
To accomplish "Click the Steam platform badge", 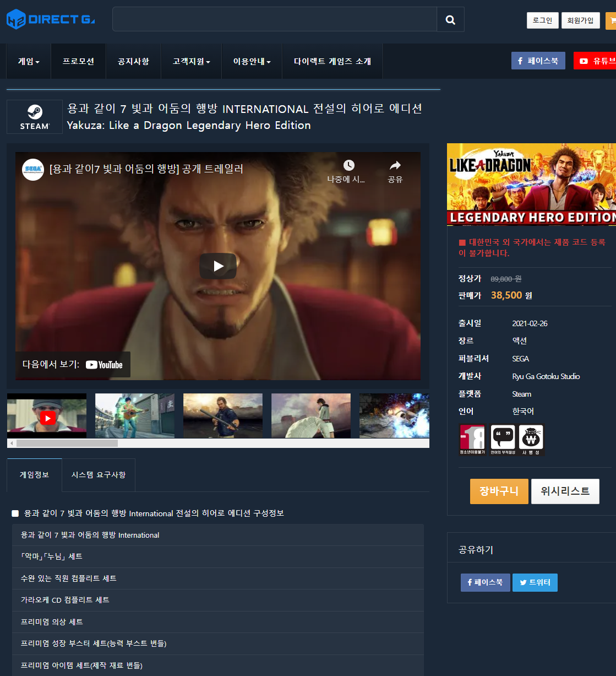I will [35, 117].
